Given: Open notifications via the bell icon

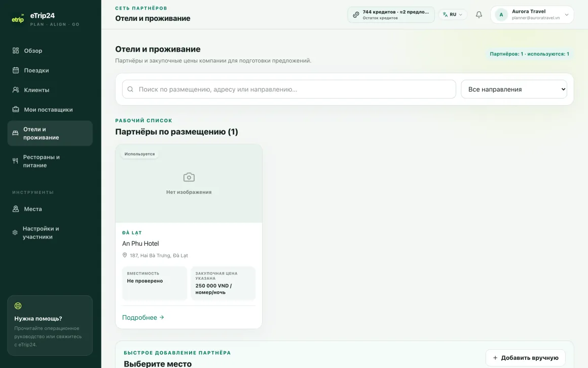Looking at the screenshot, I should [479, 15].
